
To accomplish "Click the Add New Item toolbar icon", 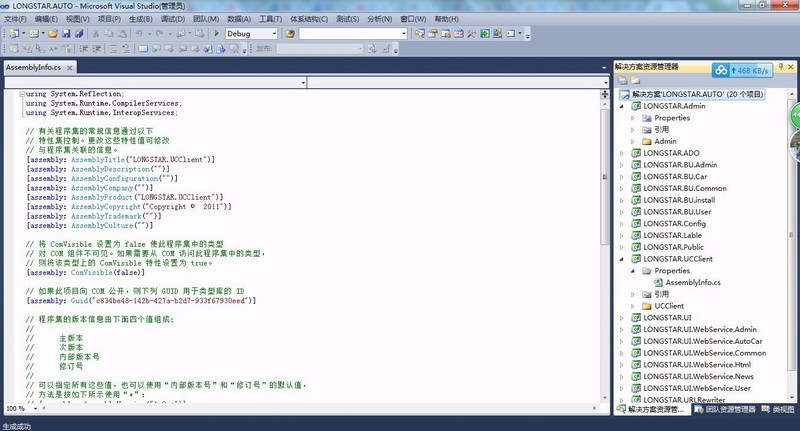I will click(x=34, y=34).
